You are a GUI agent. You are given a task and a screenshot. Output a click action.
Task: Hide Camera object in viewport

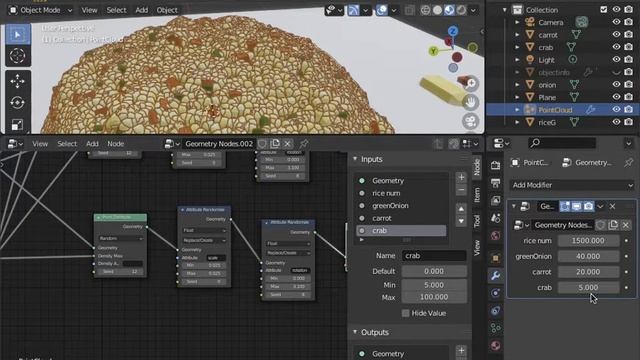click(616, 22)
